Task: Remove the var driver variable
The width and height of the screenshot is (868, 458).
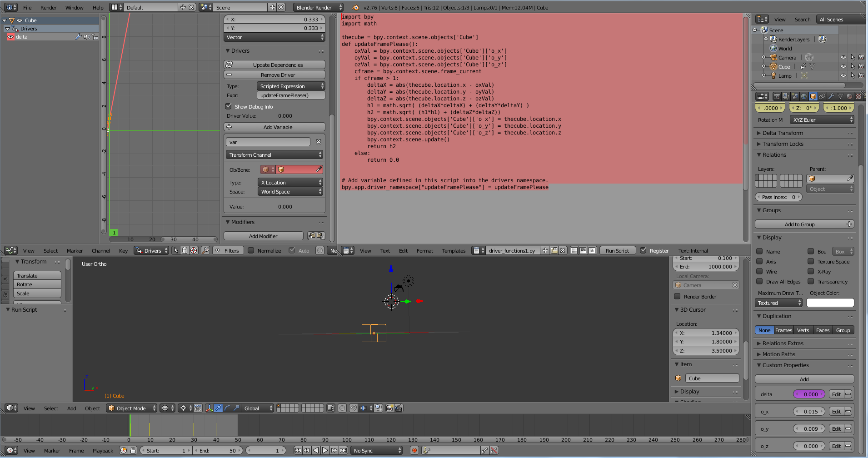Action: (x=319, y=142)
